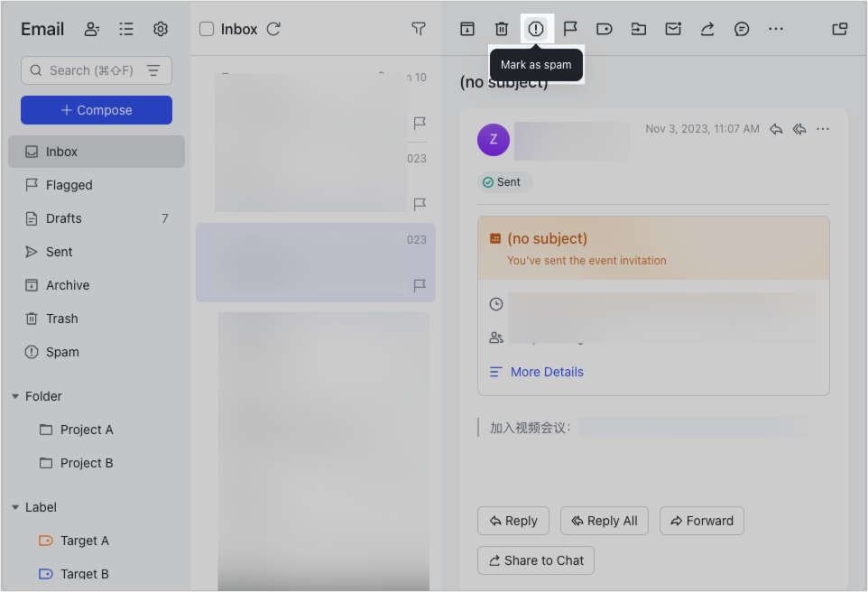The image size is (868, 592).
Task: Flag the first email in the list
Action: click(420, 123)
